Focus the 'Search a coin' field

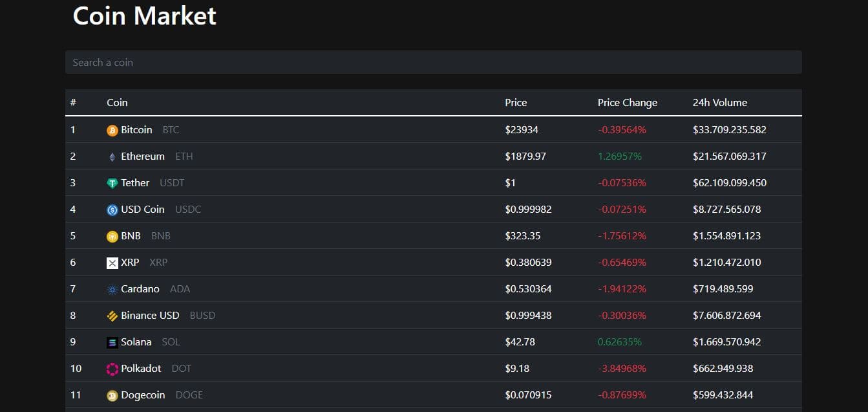click(433, 62)
